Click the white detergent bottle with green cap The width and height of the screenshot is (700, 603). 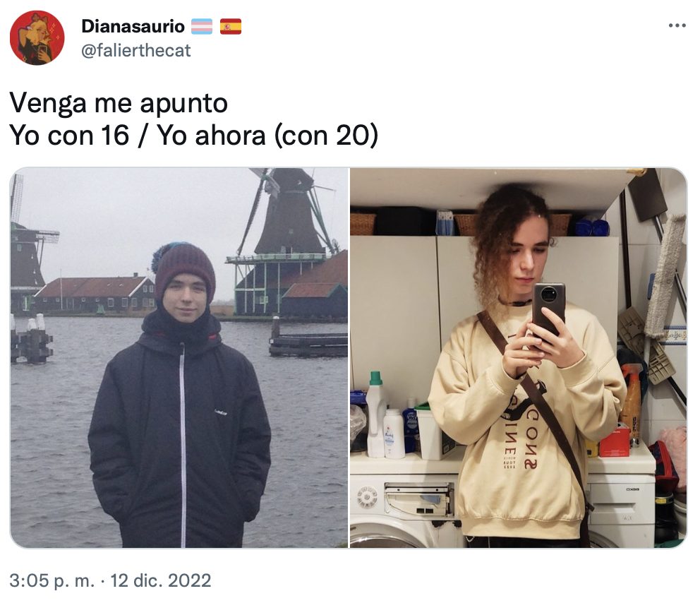pyautogui.click(x=375, y=414)
